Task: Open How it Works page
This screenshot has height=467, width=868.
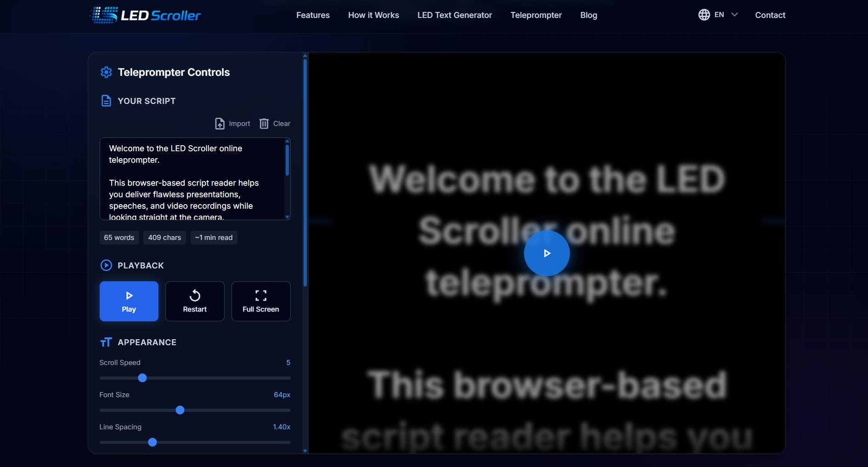Action: 373,15
